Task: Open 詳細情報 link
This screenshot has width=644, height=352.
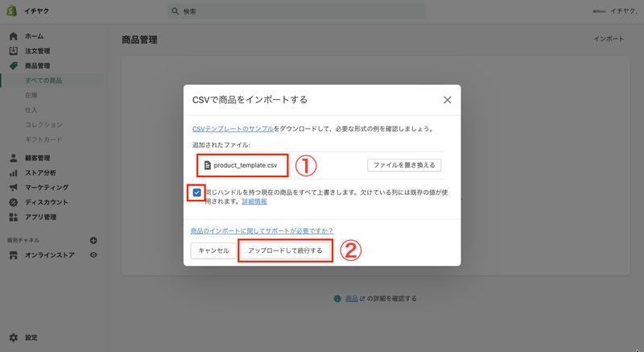Action: pyautogui.click(x=254, y=201)
